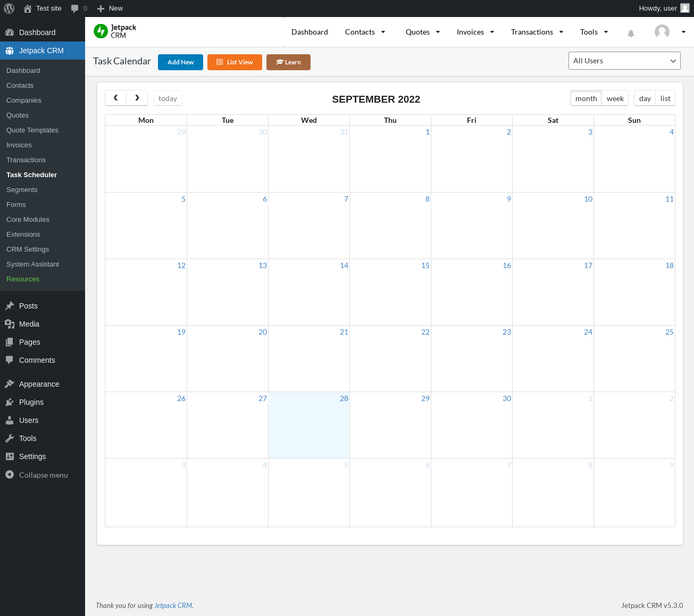Expand the Transactions menu arrow

[561, 32]
